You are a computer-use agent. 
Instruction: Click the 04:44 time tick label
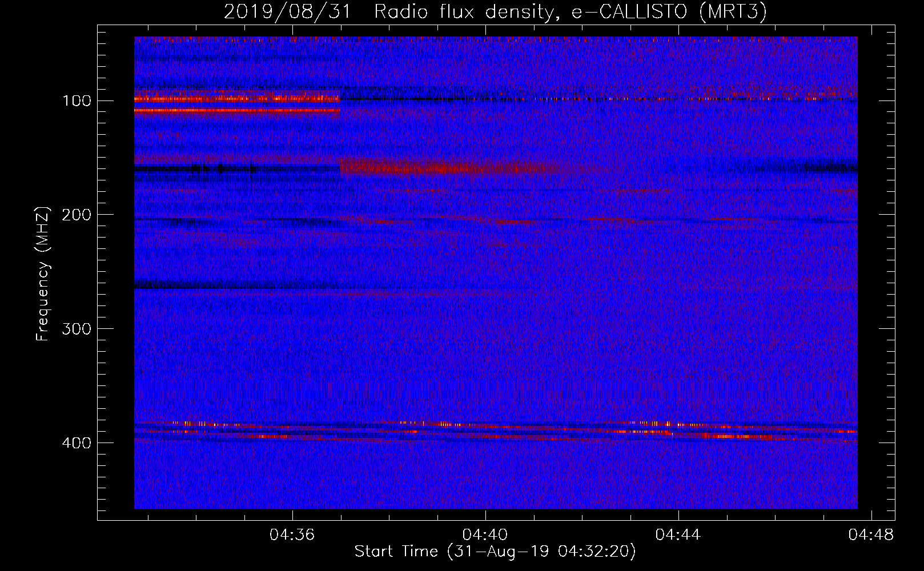point(678,535)
